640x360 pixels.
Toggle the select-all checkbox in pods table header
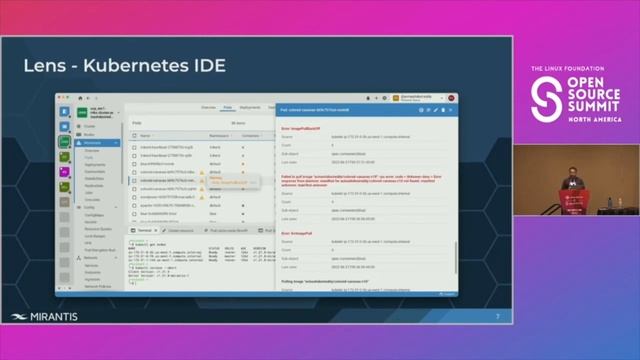[x=134, y=136]
